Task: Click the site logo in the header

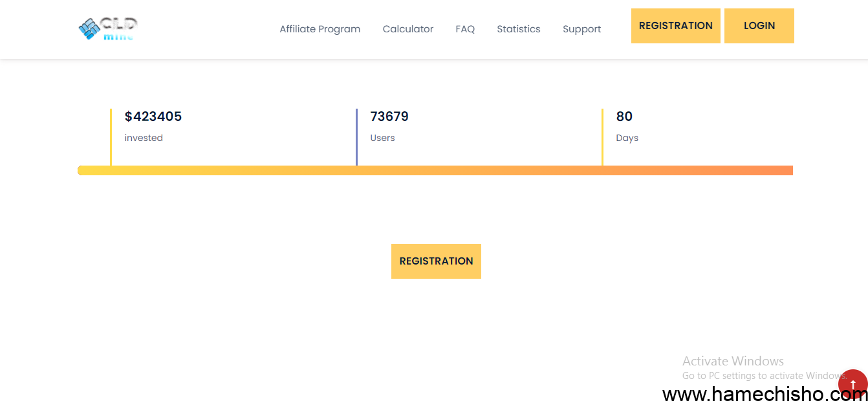Action: (107, 28)
